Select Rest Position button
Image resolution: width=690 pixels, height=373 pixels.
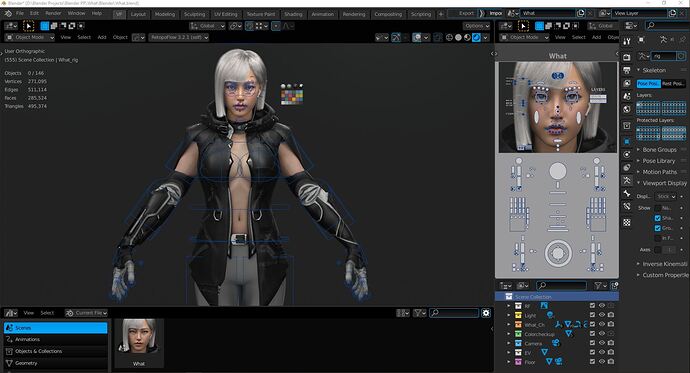pyautogui.click(x=674, y=83)
